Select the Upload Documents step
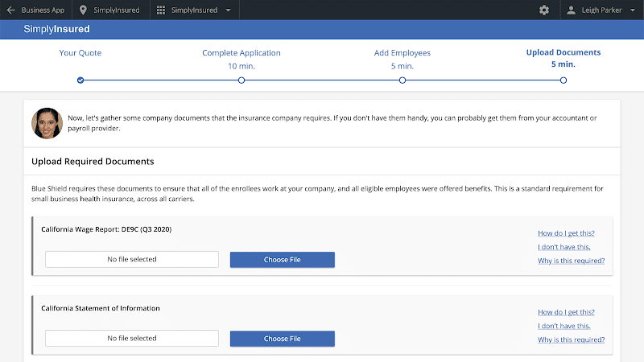The image size is (644, 362). [x=563, y=53]
